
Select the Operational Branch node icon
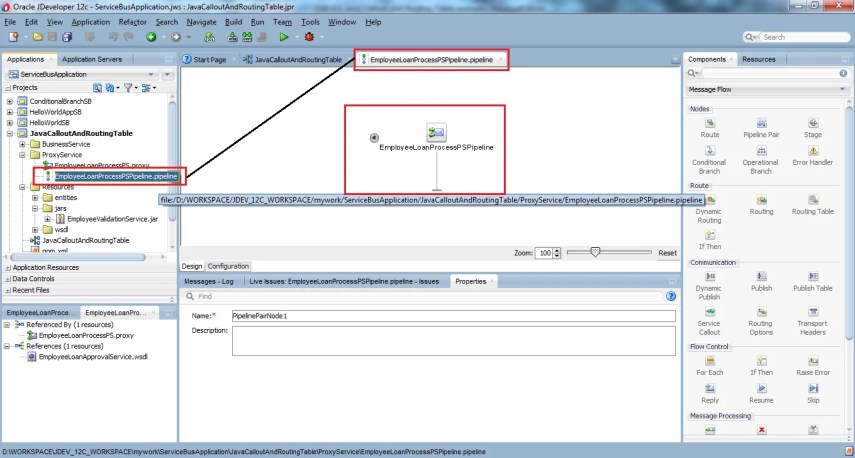(761, 150)
